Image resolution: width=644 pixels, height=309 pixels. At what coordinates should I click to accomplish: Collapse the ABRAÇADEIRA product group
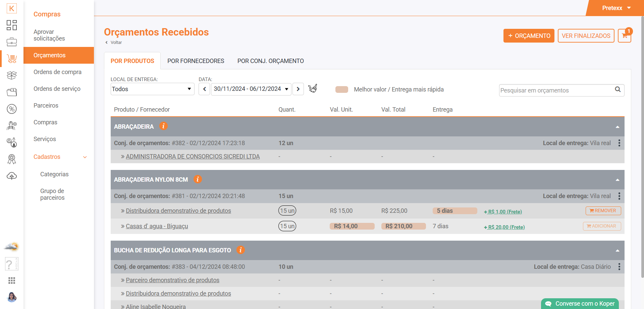click(x=617, y=127)
